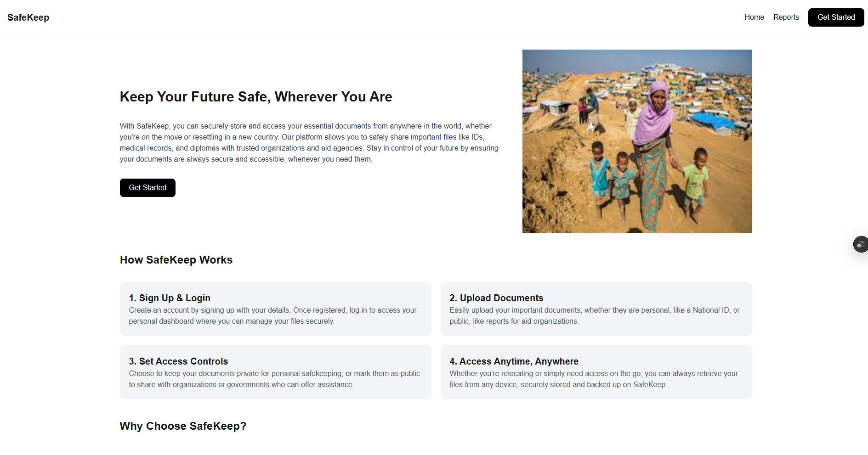Click the hero paragraph starting 'With SafeKeep'

click(309, 142)
